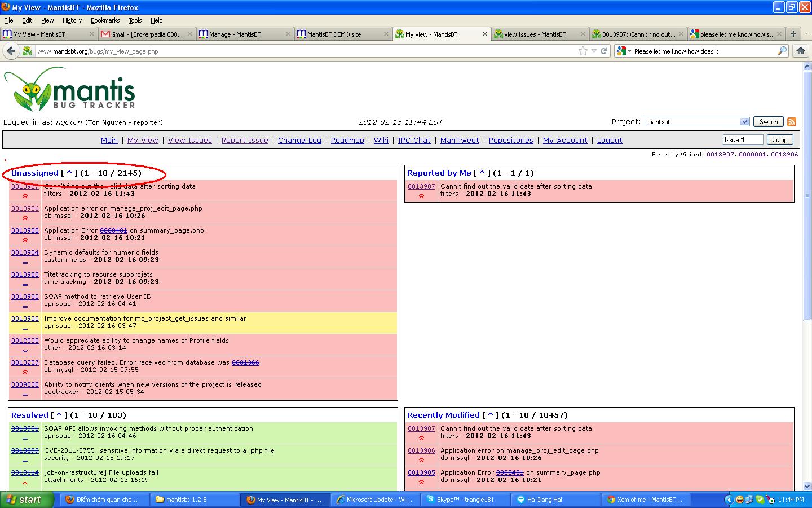Open the Change Log link

pos(299,141)
